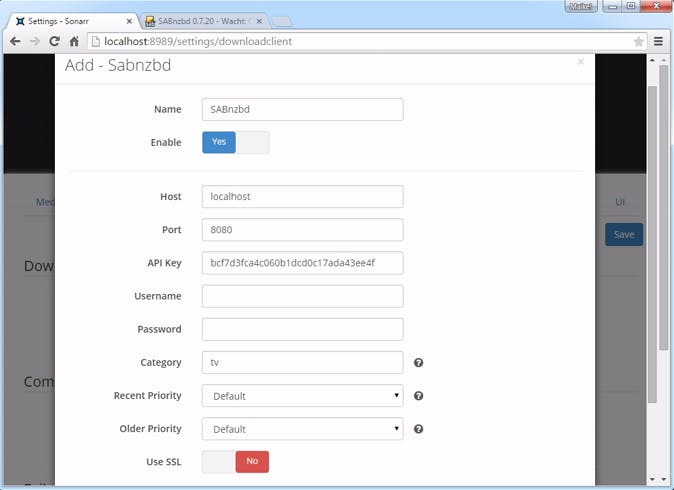Click the Port input field
The height and width of the screenshot is (490, 674).
tap(303, 230)
